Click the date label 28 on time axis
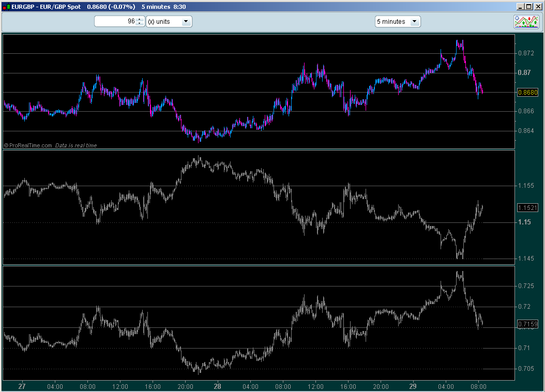The height and width of the screenshot is (392, 545). 217,386
